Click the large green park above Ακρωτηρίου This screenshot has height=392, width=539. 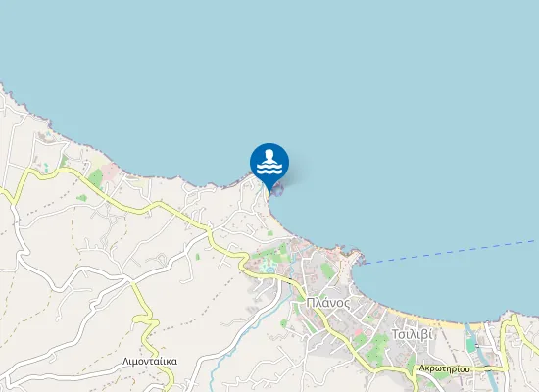coord(377,348)
